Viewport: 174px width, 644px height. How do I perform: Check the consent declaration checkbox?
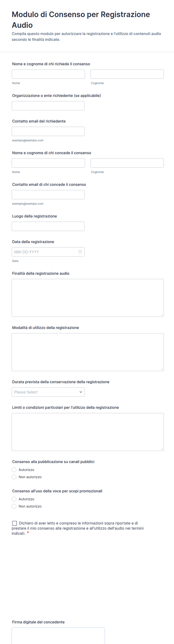pos(14,523)
